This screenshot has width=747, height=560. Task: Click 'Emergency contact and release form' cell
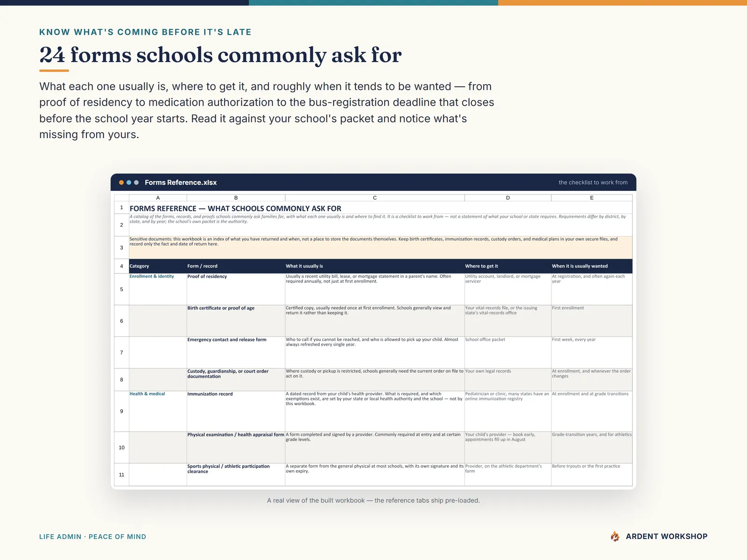(x=236, y=352)
